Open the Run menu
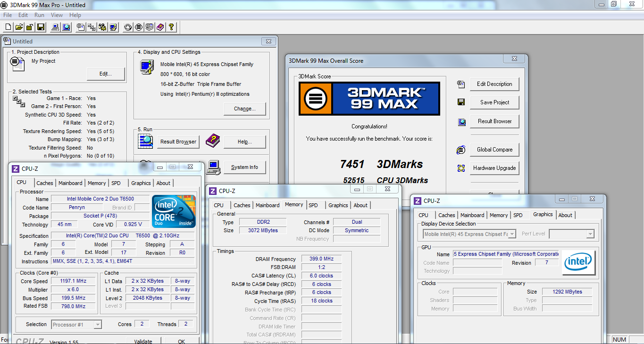Image resolution: width=644 pixels, height=344 pixels. pyautogui.click(x=39, y=15)
